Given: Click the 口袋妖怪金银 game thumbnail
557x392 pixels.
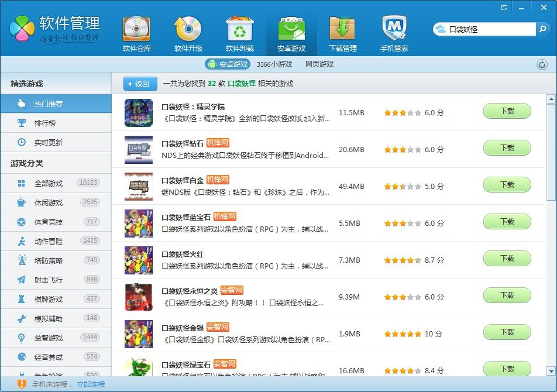Looking at the screenshot, I should [139, 333].
